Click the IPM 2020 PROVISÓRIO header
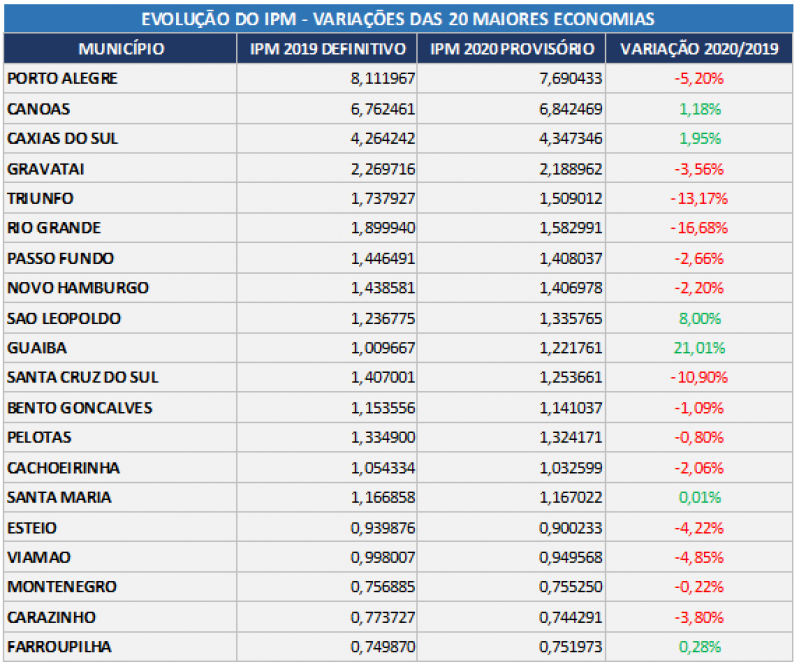The image size is (799, 669). 512,49
